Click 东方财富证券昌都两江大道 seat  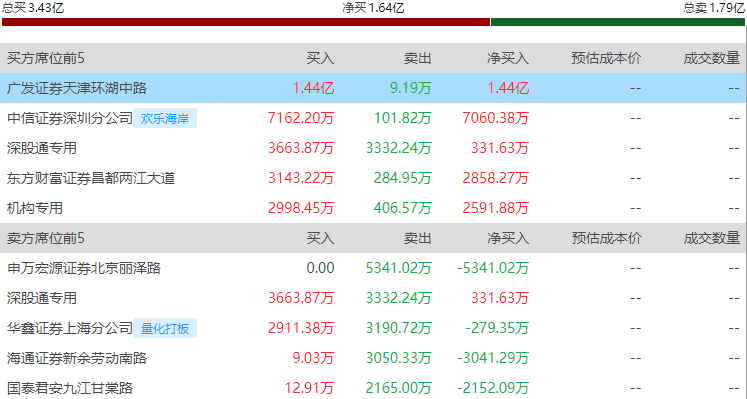91,178
